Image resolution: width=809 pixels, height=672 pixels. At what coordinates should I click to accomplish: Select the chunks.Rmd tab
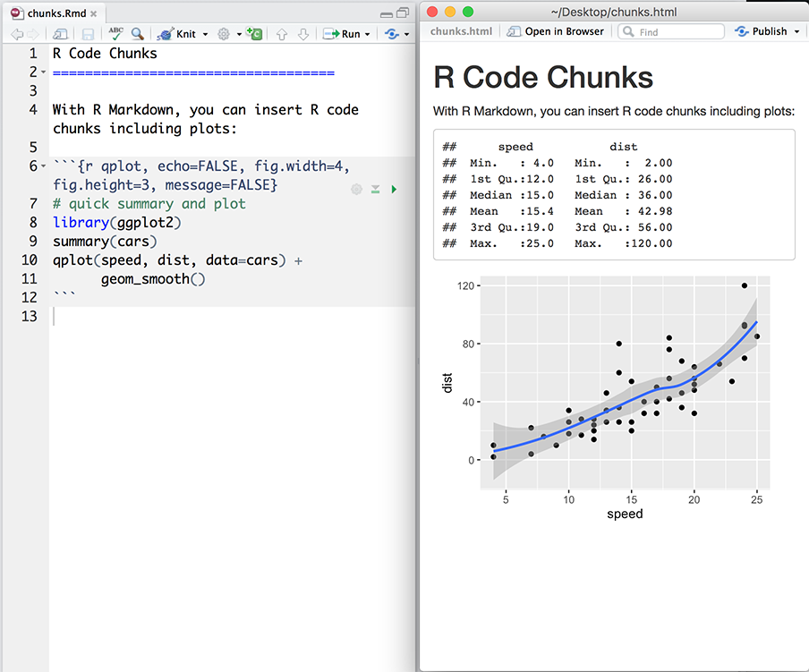[x=56, y=13]
